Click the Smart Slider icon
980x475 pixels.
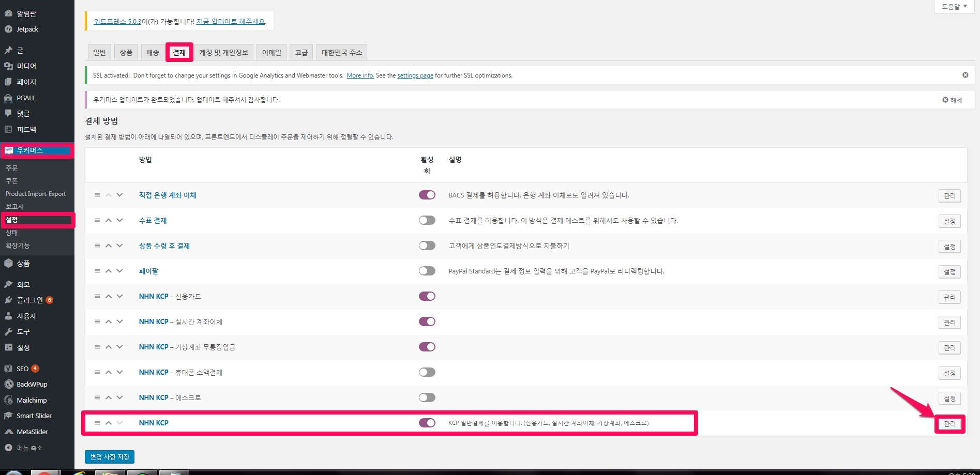pos(8,416)
